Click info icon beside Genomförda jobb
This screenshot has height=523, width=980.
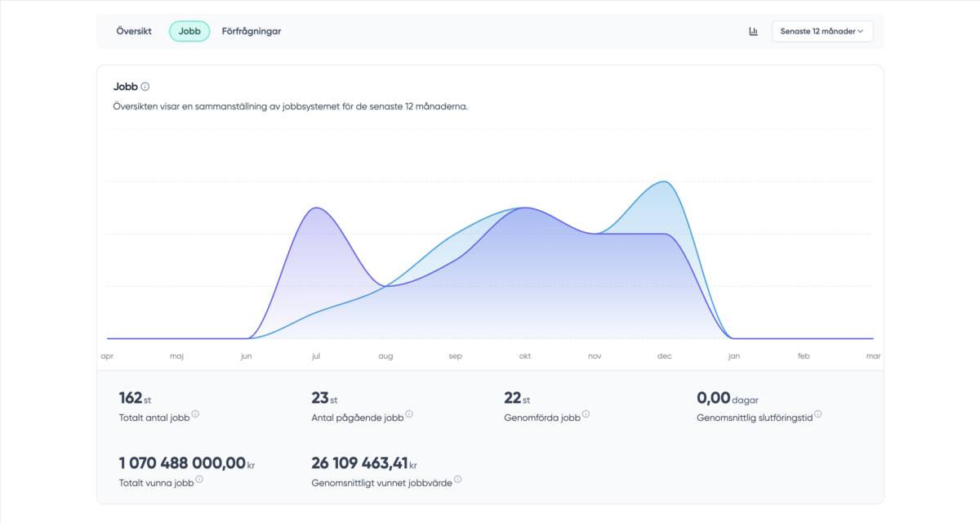coord(586,414)
